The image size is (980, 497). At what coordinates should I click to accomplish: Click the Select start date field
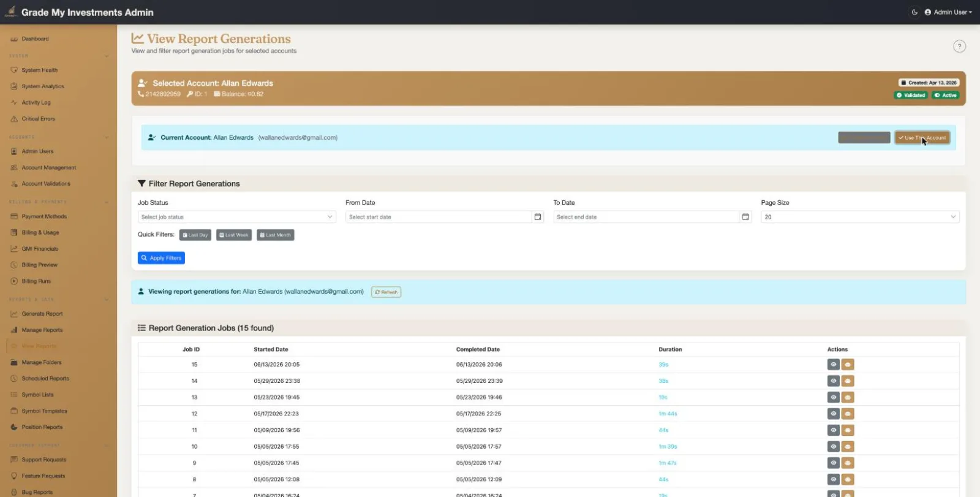tap(439, 217)
